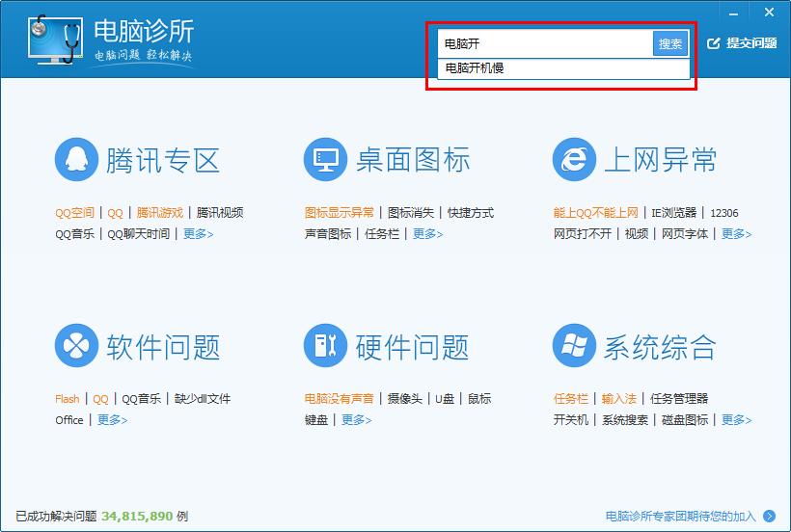Open the 电脑没有声音 link
The height and width of the screenshot is (532, 791).
[339, 399]
